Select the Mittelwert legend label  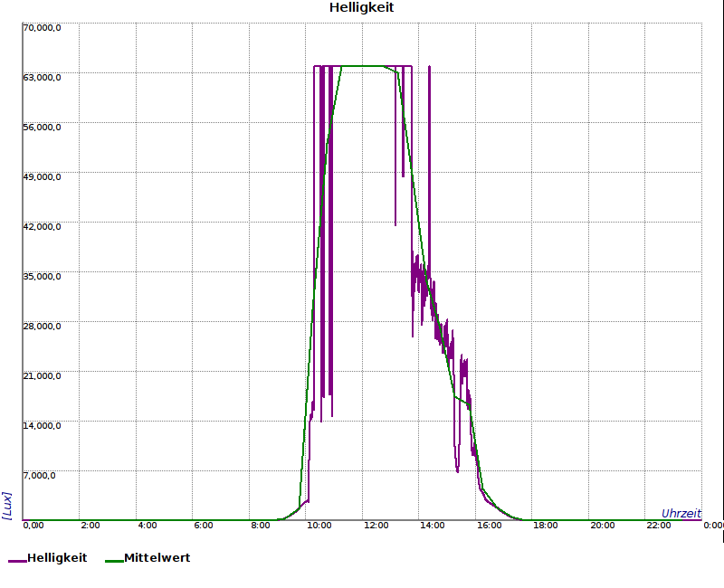[x=157, y=558]
